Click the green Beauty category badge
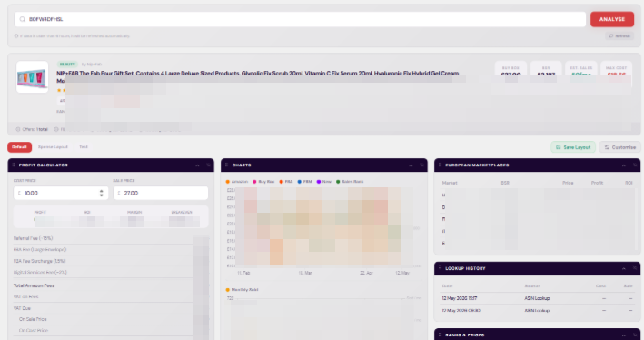The height and width of the screenshot is (340, 644). [67, 65]
